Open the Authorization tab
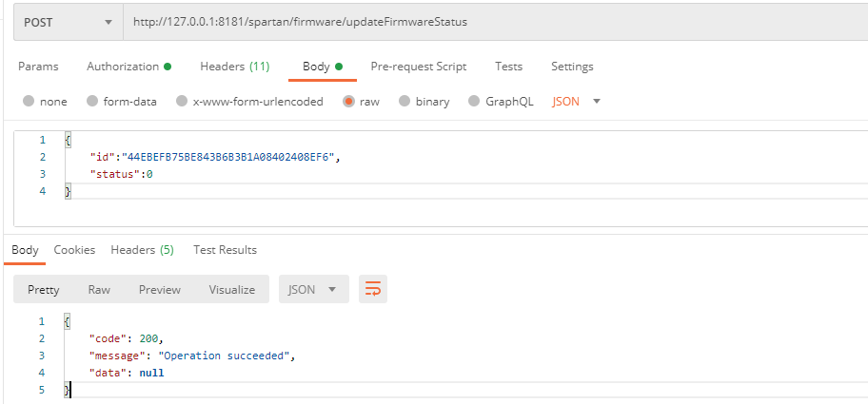 (x=128, y=67)
